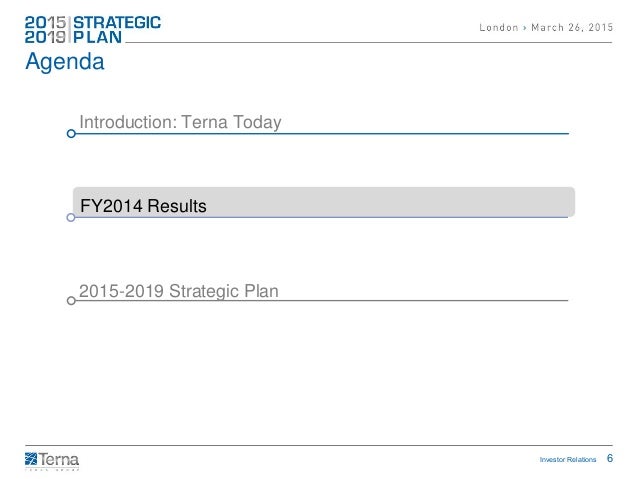
Task: Click the Investor Relations footer text
Action: [569, 459]
